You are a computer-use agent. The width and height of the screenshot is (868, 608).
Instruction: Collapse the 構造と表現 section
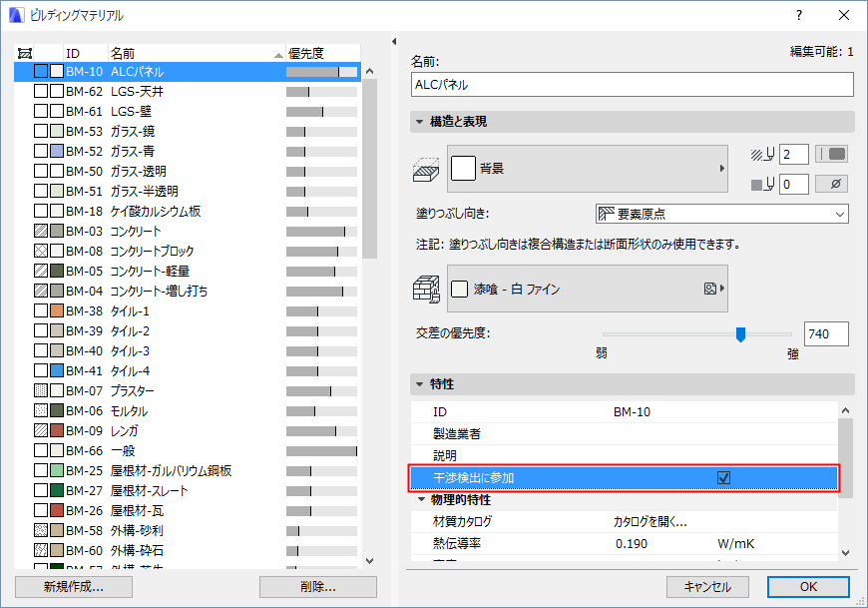[420, 122]
